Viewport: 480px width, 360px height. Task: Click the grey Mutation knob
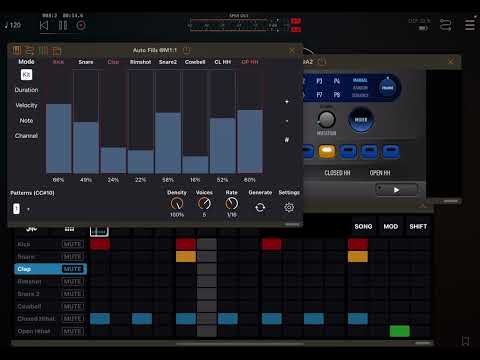pyautogui.click(x=326, y=119)
